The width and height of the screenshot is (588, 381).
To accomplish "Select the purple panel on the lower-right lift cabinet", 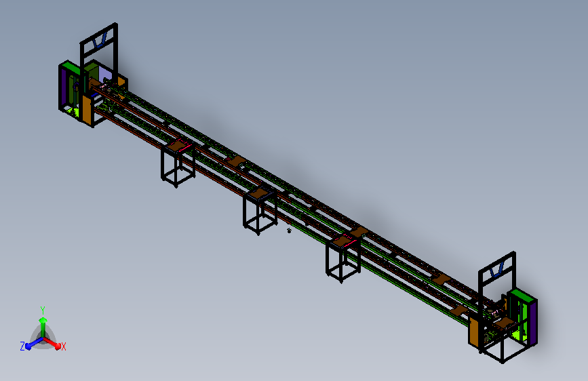I will coord(533,323).
